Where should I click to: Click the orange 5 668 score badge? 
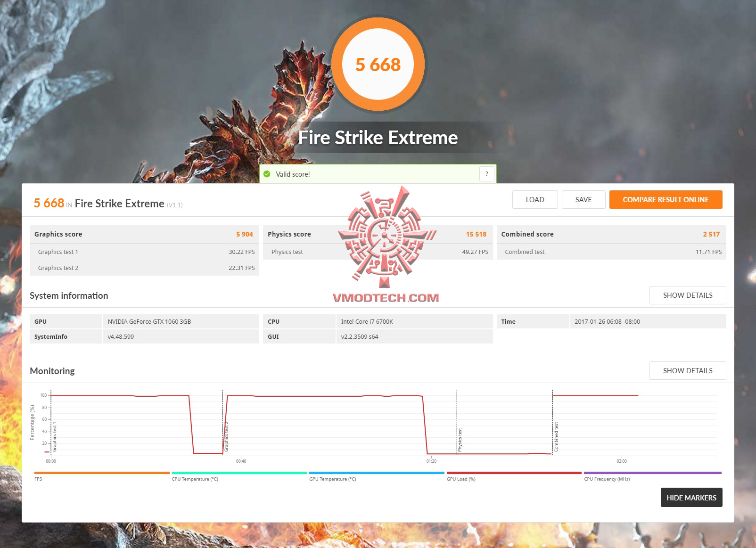coord(378,64)
